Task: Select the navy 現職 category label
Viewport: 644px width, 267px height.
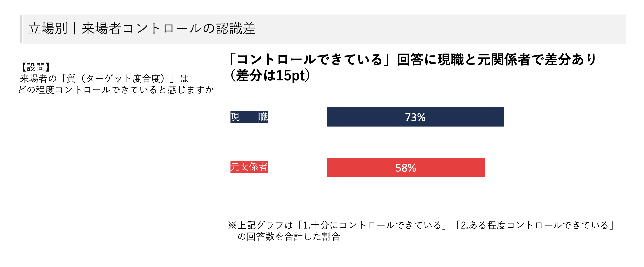Action: (x=249, y=117)
